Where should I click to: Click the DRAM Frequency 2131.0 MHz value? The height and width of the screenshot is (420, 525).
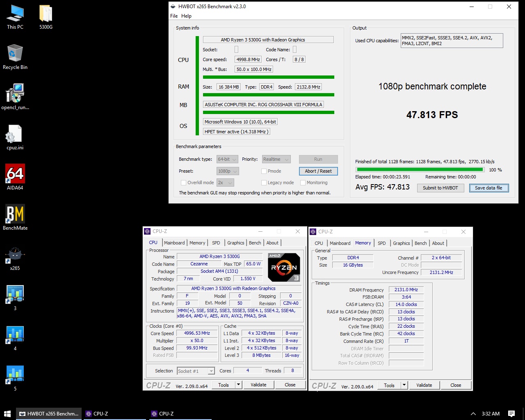tap(406, 290)
